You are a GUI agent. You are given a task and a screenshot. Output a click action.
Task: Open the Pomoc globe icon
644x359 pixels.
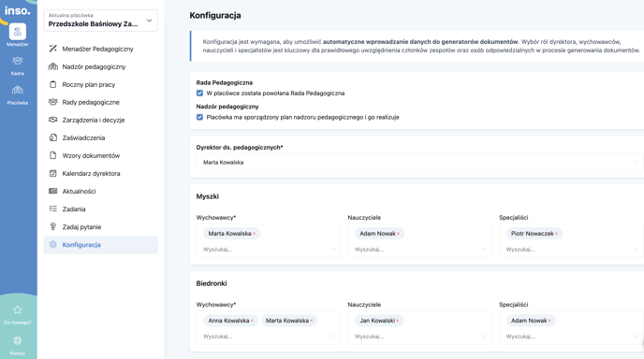(x=17, y=340)
